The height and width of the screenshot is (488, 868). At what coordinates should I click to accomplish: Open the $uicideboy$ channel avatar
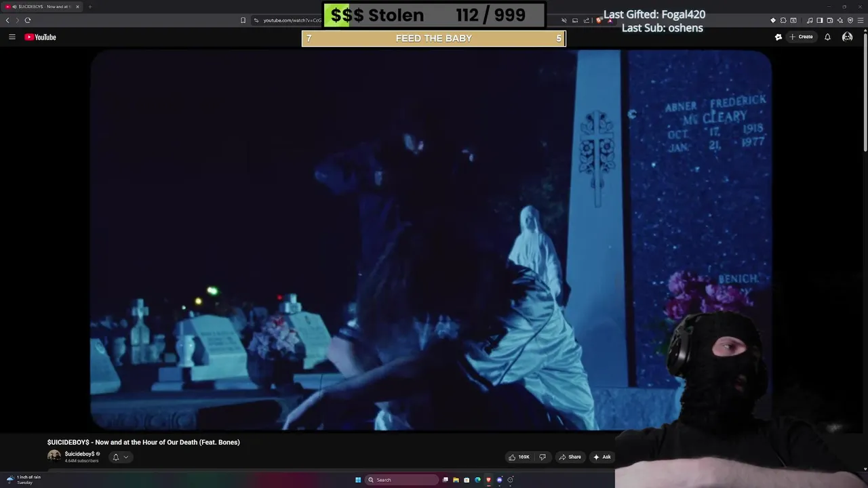click(54, 457)
